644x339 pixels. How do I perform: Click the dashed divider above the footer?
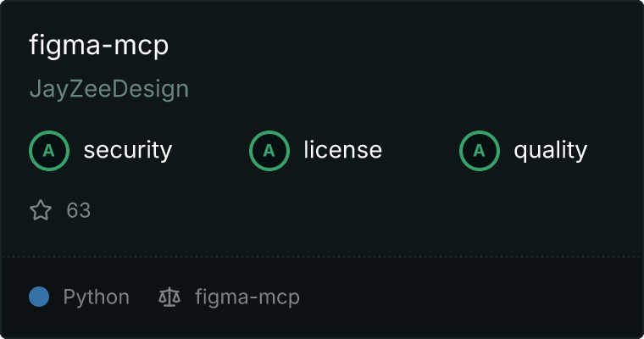click(322, 257)
